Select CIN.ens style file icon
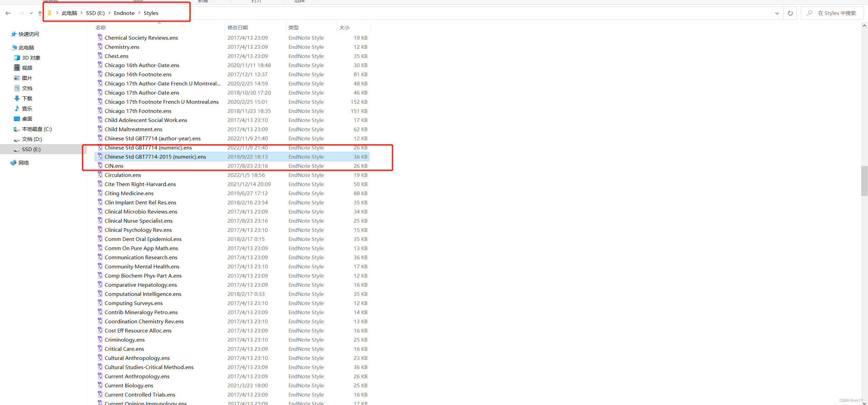 [100, 166]
